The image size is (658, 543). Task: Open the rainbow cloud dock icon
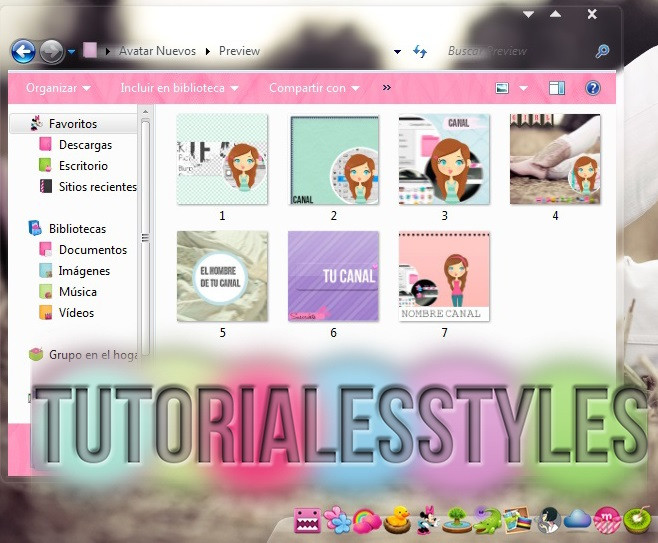click(366, 521)
